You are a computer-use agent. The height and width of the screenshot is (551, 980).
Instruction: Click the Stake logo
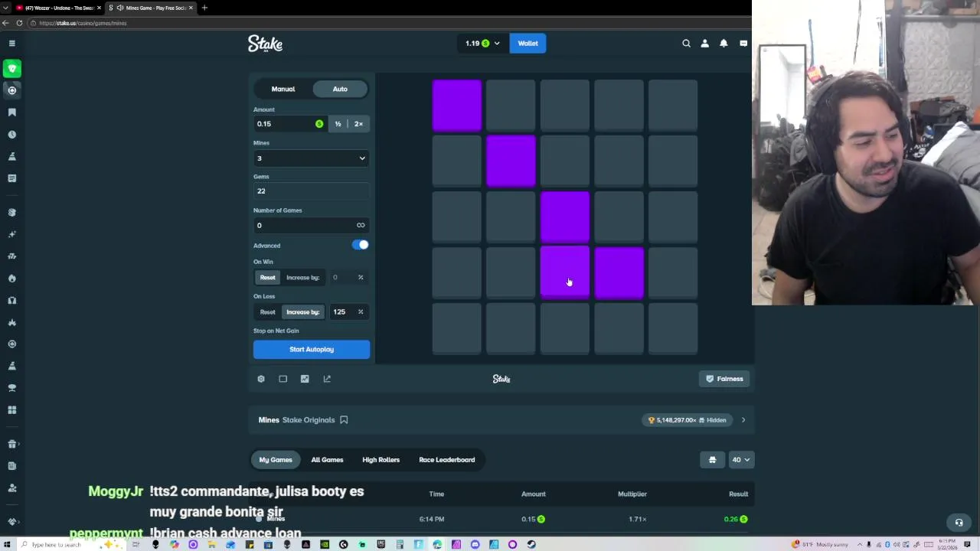point(265,44)
